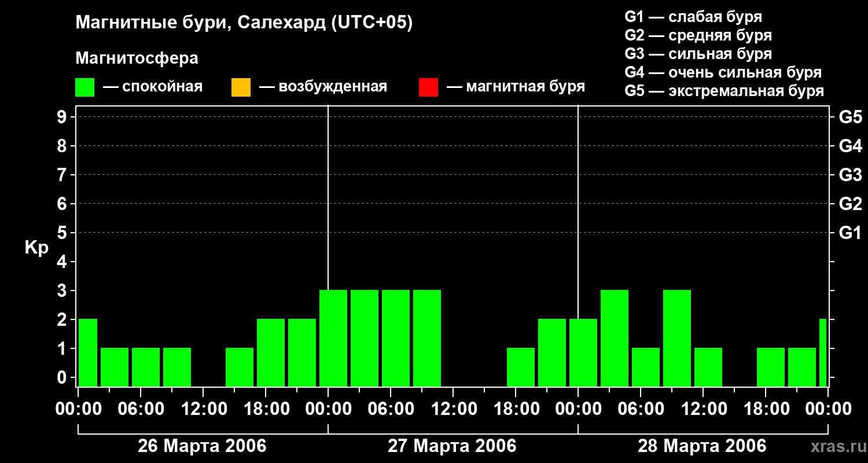
Task: Click the «27 Марта 2006» date label
Action: [452, 446]
